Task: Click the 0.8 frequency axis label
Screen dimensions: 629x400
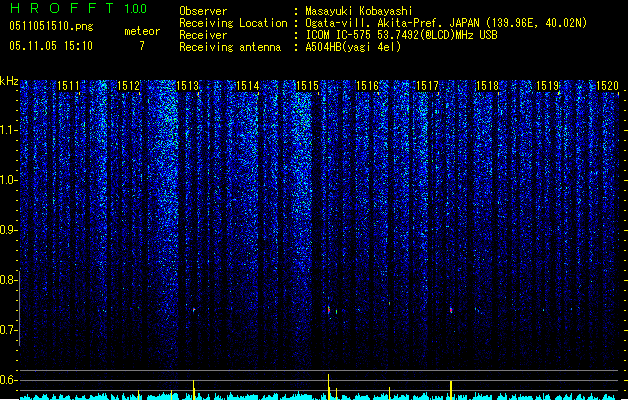Action: pos(9,280)
